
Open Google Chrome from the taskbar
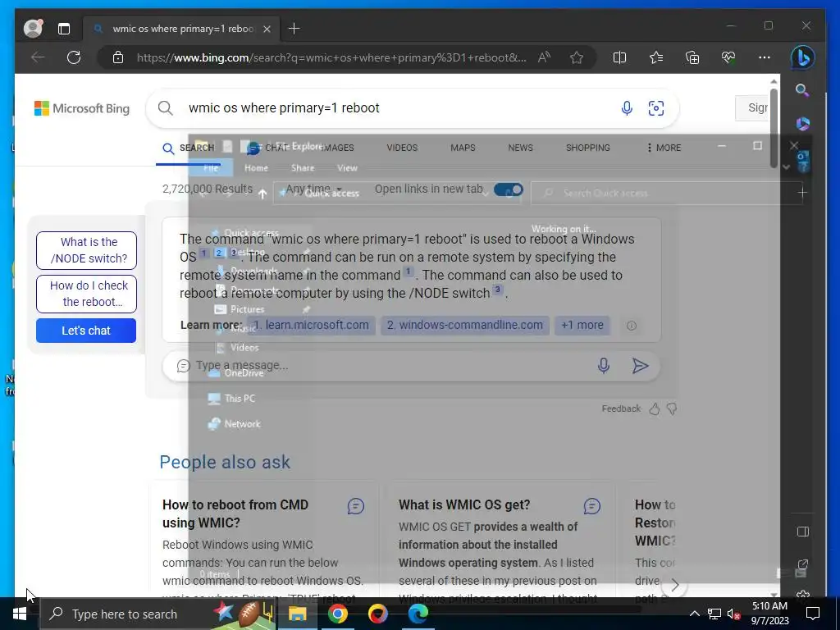pyautogui.click(x=337, y=614)
